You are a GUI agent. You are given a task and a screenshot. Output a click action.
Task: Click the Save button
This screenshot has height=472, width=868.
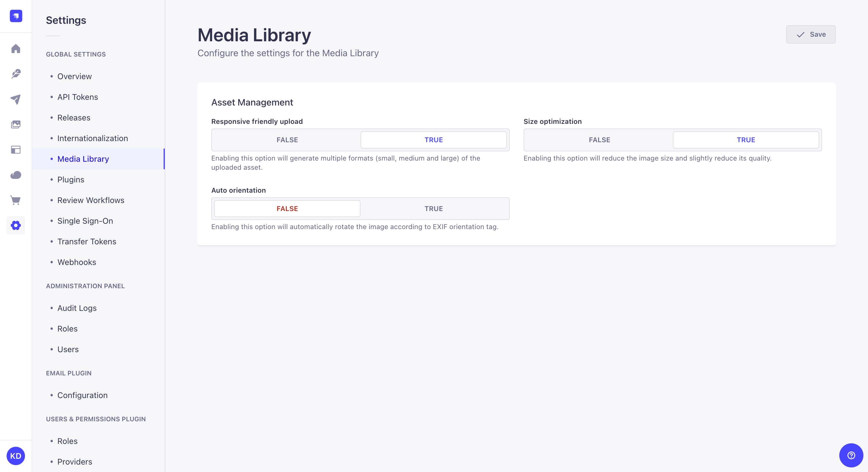pos(811,34)
